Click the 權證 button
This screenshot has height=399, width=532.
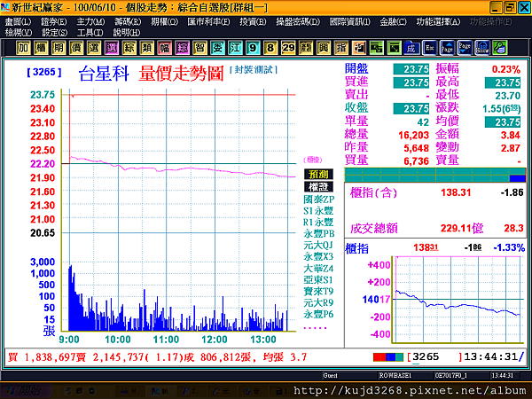(318, 187)
